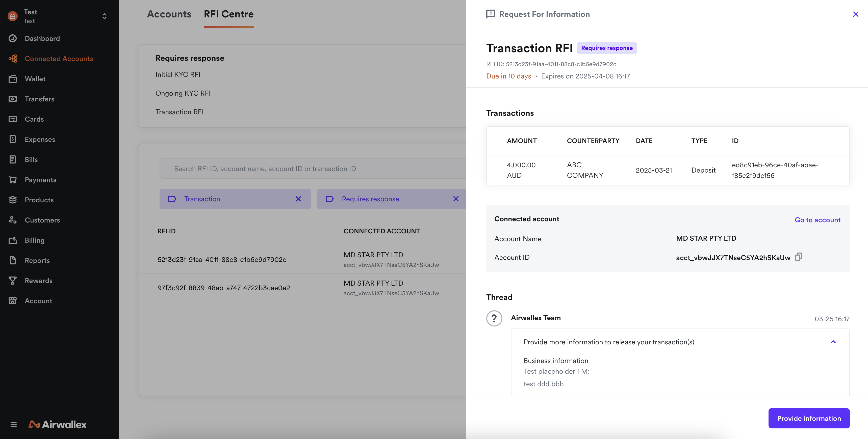
Task: Collapse the Provide more information thread message
Action: [833, 342]
